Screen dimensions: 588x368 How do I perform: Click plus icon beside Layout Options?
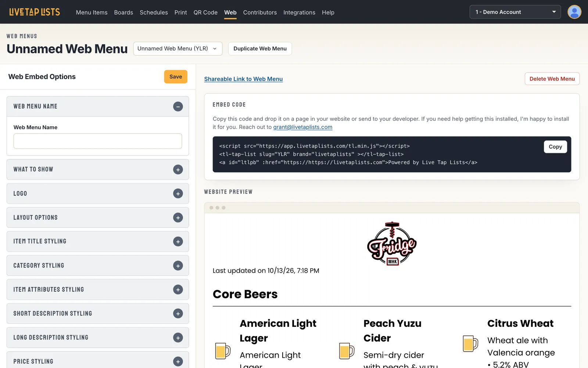click(178, 217)
